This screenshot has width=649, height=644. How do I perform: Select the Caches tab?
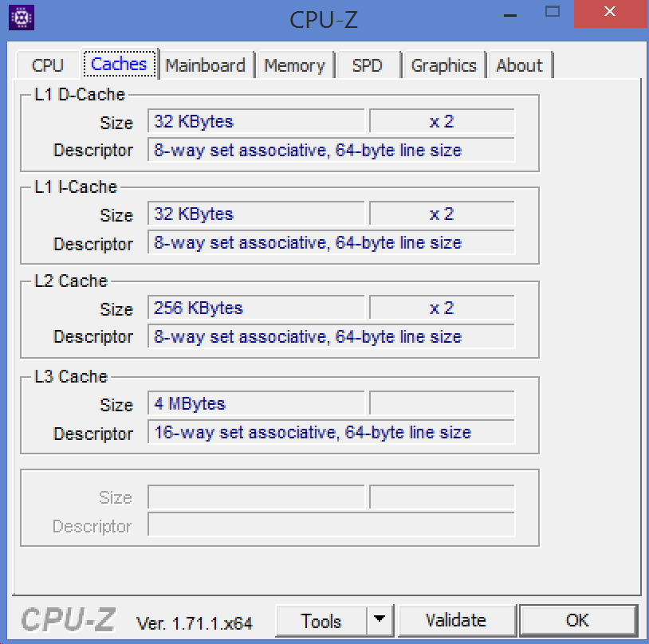tap(120, 65)
